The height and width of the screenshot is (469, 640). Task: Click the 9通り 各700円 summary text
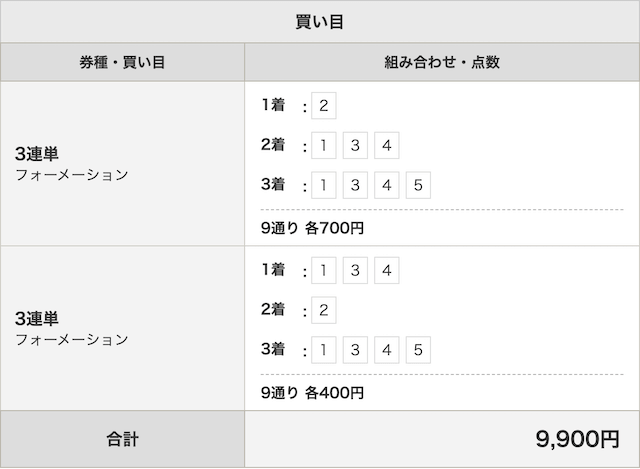click(x=312, y=228)
